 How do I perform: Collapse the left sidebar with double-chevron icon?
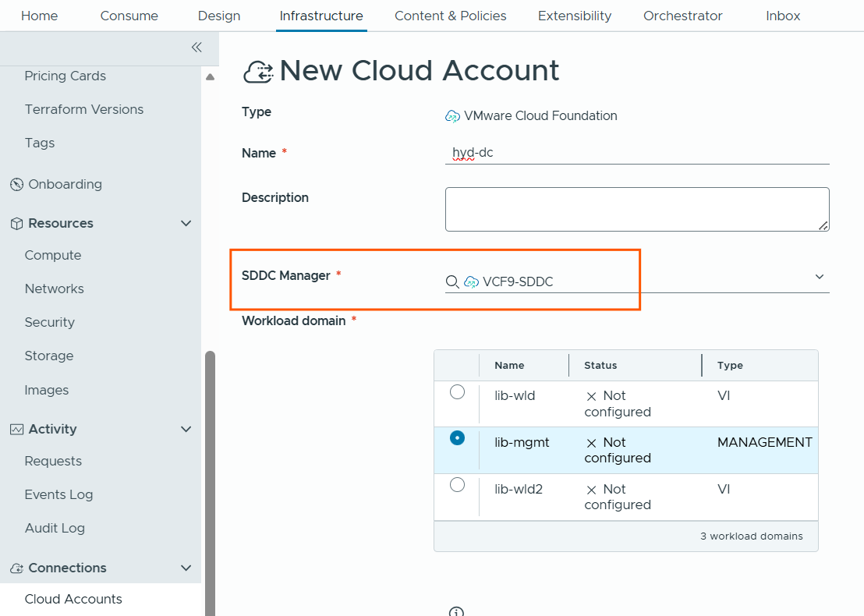197,48
